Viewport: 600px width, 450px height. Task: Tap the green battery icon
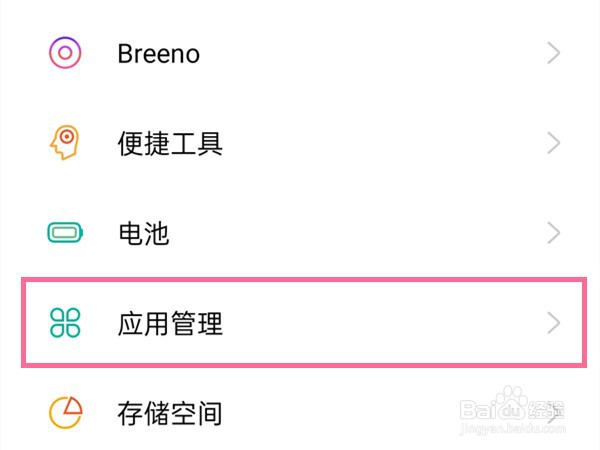pos(65,233)
